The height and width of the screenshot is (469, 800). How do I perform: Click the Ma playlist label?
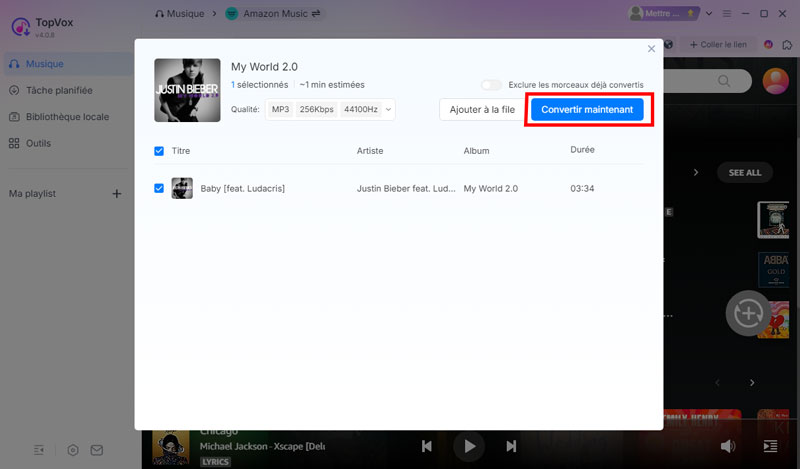pos(32,194)
